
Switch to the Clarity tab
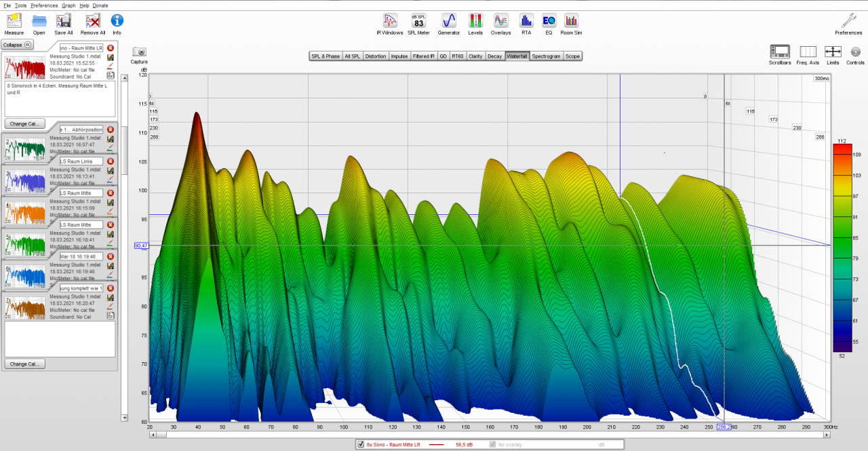(475, 56)
